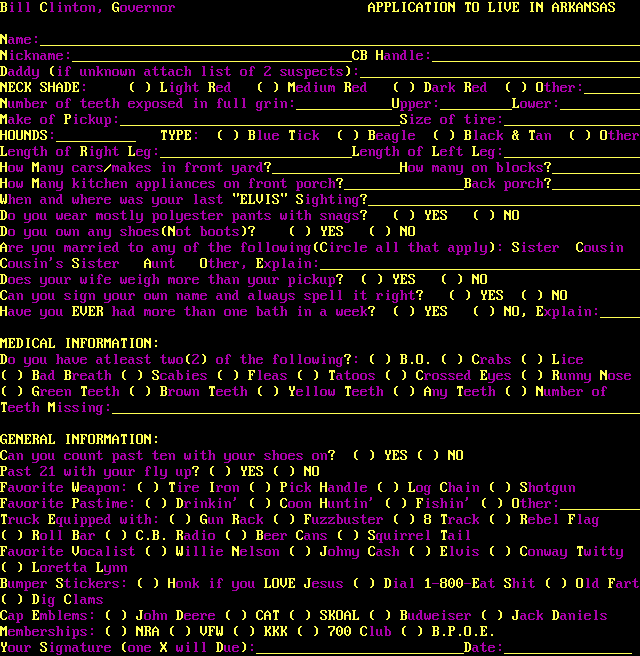Mark NO for owning any shoes

380,232
